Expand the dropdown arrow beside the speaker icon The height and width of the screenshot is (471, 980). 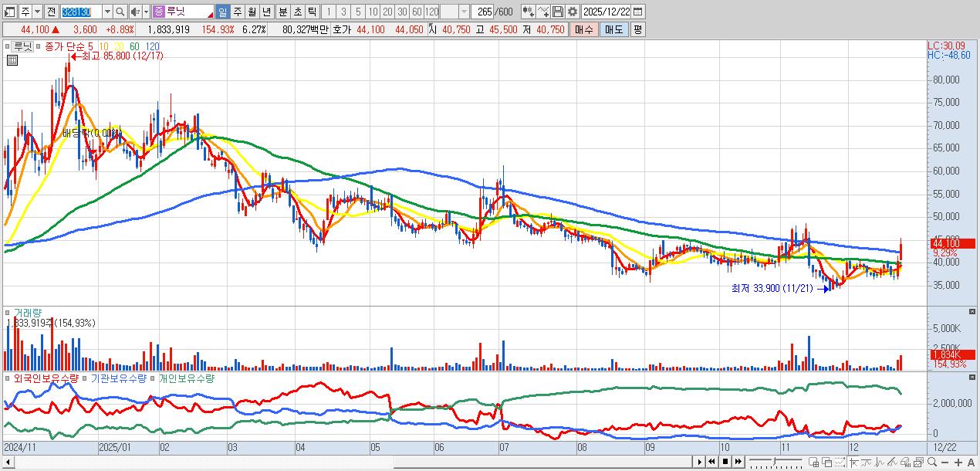[145, 12]
